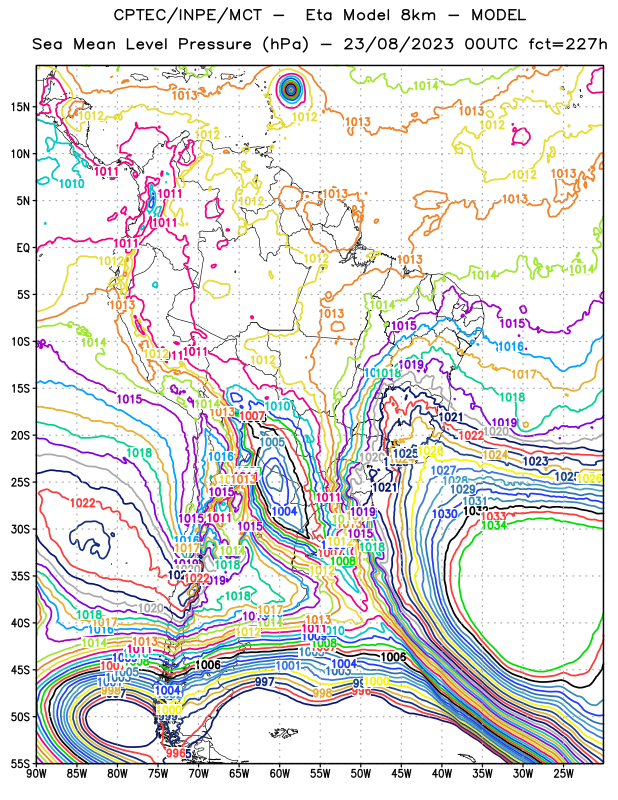Select the red 1033 isobar label

(493, 517)
